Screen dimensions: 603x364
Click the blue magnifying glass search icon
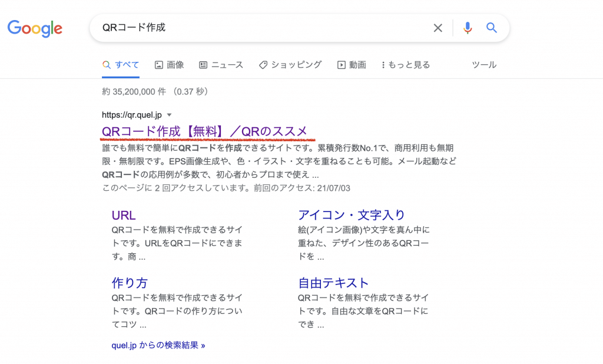pyautogui.click(x=491, y=28)
